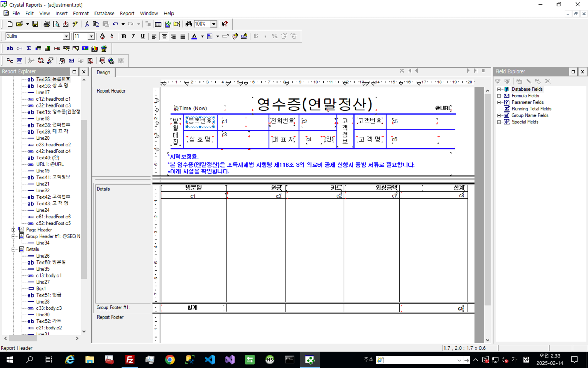
Task: Open Find with binoculars icon
Action: point(189,24)
